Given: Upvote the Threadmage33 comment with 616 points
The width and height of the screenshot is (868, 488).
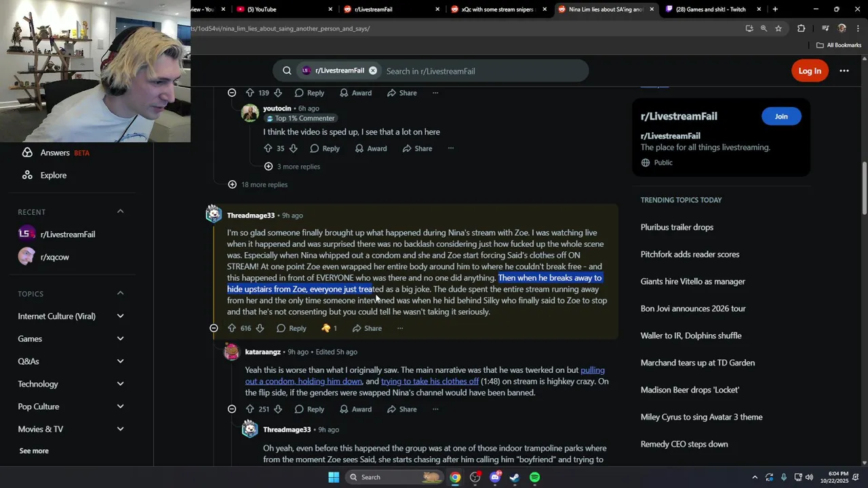Looking at the screenshot, I should 231,328.
